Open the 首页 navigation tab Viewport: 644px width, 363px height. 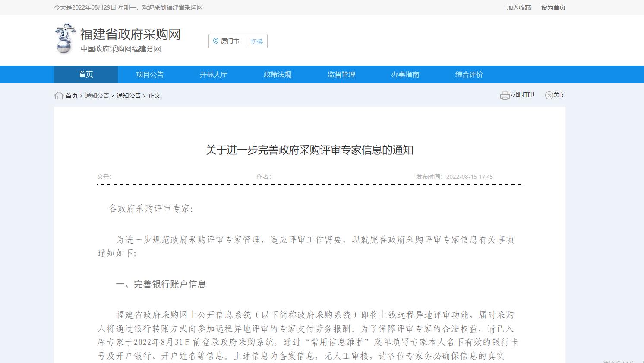point(86,74)
